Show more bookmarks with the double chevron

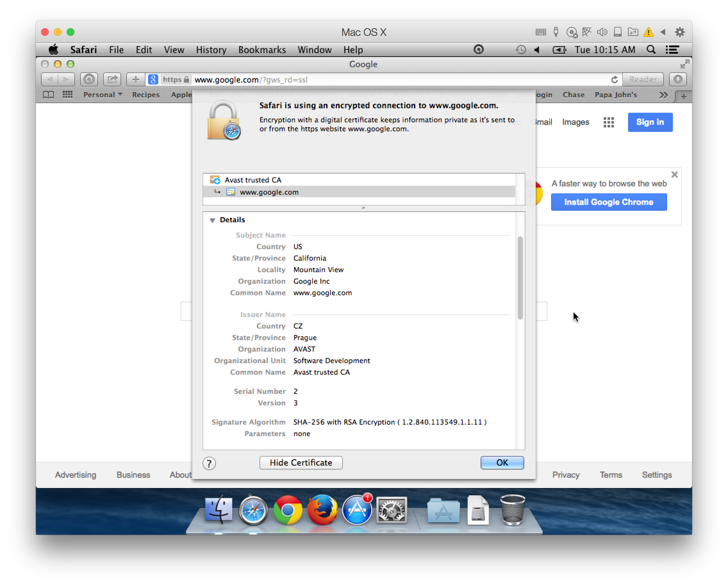click(663, 95)
